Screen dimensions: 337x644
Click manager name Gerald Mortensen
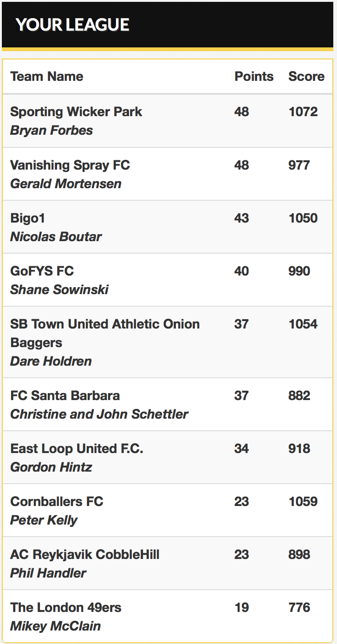click(x=66, y=184)
